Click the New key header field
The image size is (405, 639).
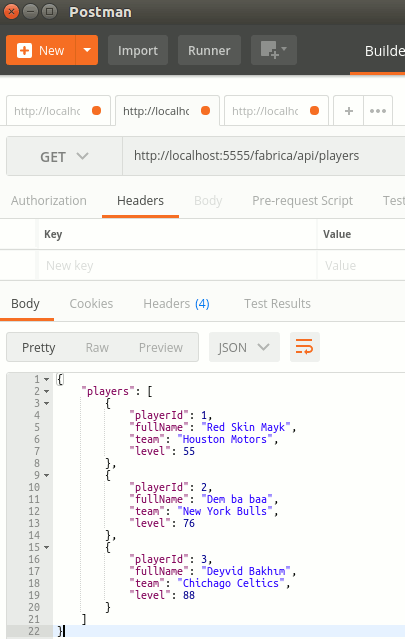click(177, 265)
